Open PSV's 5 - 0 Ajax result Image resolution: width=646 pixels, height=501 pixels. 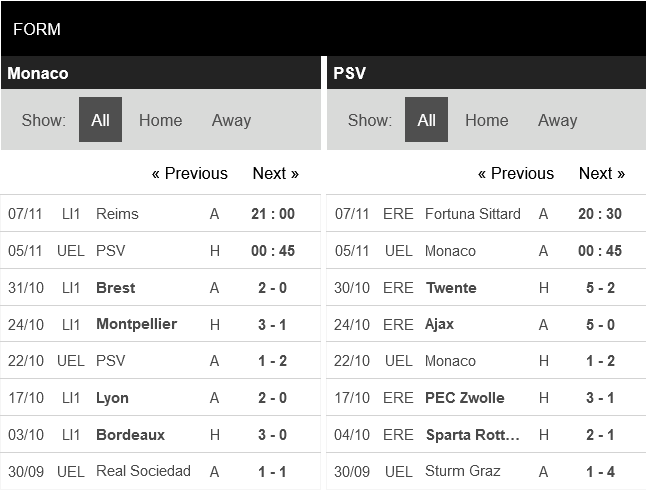[599, 324]
